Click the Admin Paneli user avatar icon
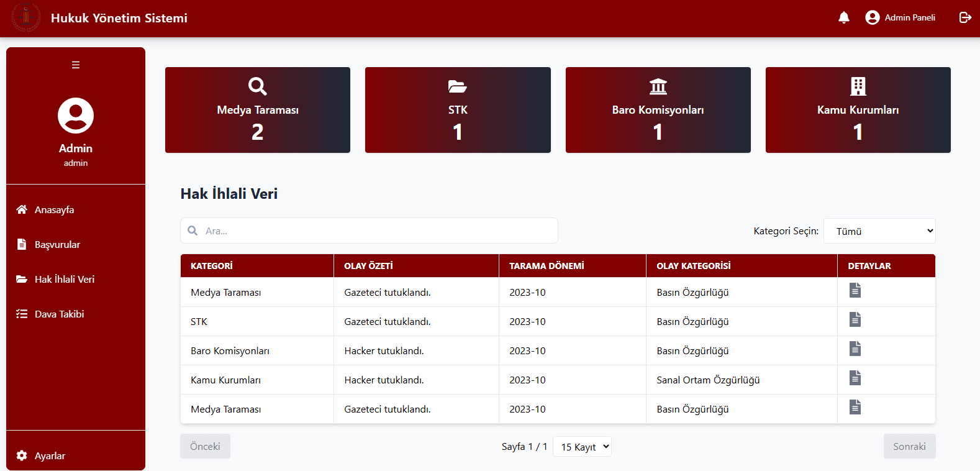 (872, 17)
